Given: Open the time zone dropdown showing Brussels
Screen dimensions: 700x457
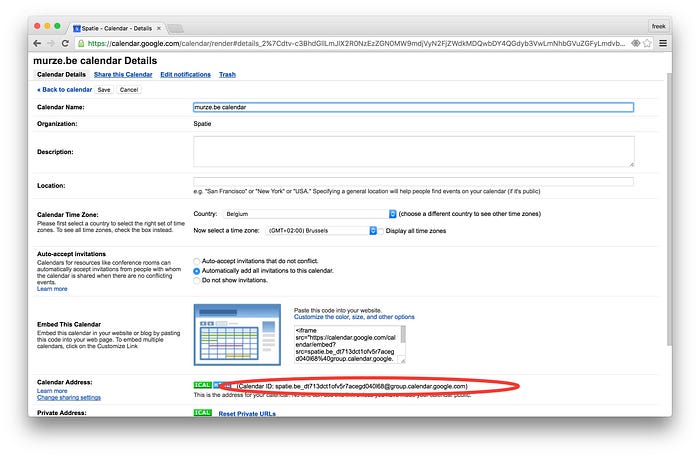Looking at the screenshot, I should [321, 231].
